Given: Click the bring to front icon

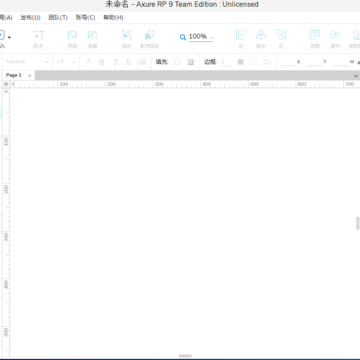Looking at the screenshot, I should tap(72, 35).
